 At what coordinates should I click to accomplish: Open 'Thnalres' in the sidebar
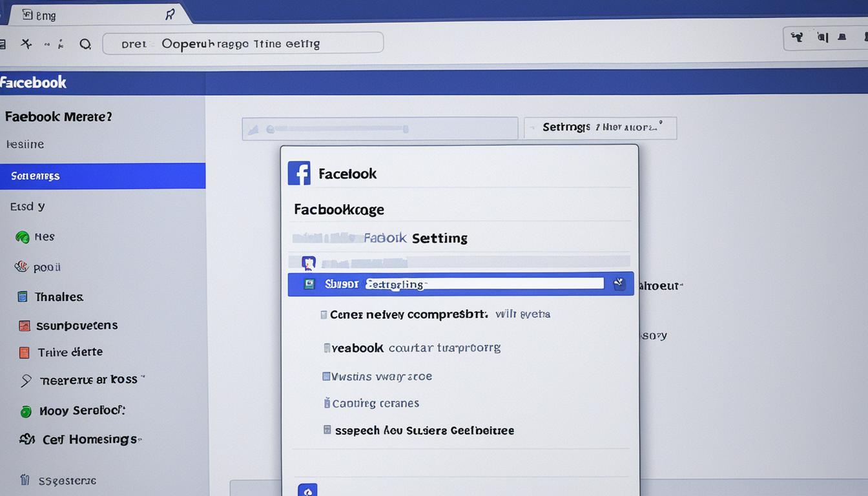tap(59, 297)
